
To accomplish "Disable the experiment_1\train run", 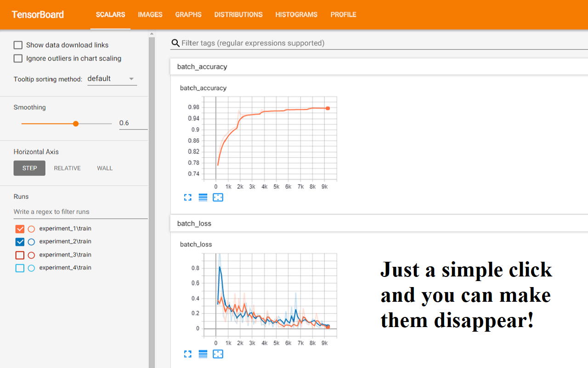I will pos(20,229).
